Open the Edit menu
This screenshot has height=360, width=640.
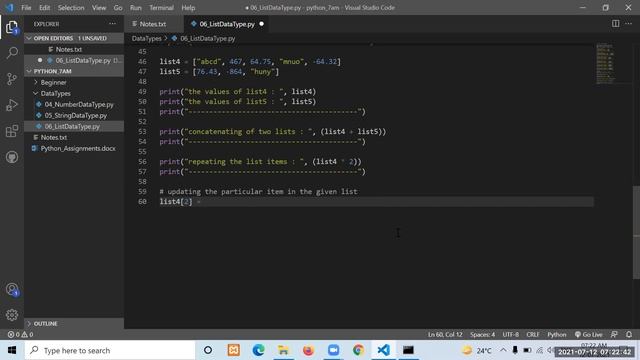coord(44,7)
